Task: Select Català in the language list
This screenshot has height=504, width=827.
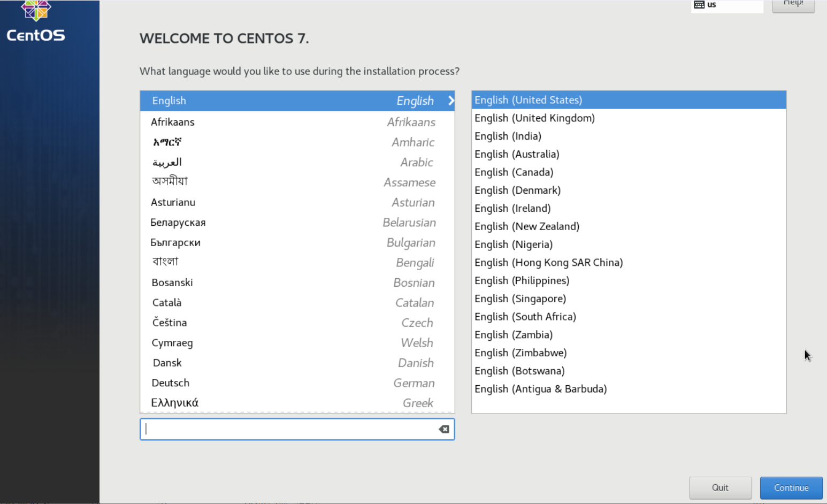Action: click(x=297, y=303)
